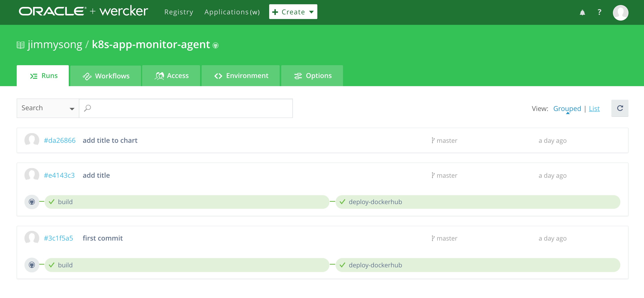Open the user profile avatar menu
644x298 pixels.
tap(620, 12)
